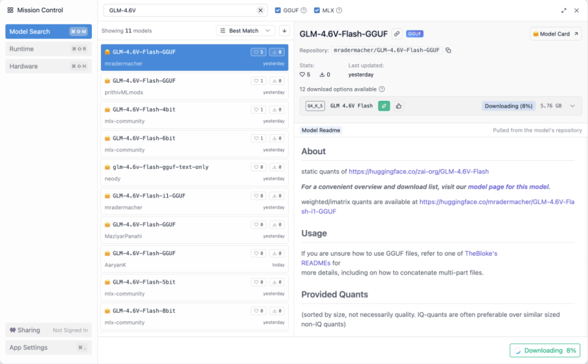
Task: Clear the search field with X icon
Action: [x=260, y=10]
